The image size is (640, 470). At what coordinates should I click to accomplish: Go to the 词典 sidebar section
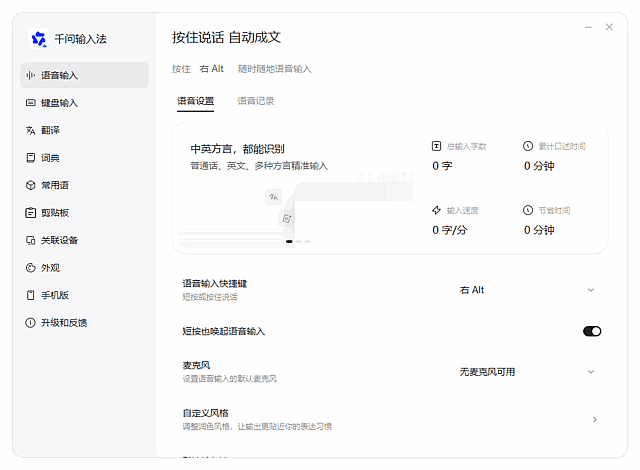tap(84, 158)
